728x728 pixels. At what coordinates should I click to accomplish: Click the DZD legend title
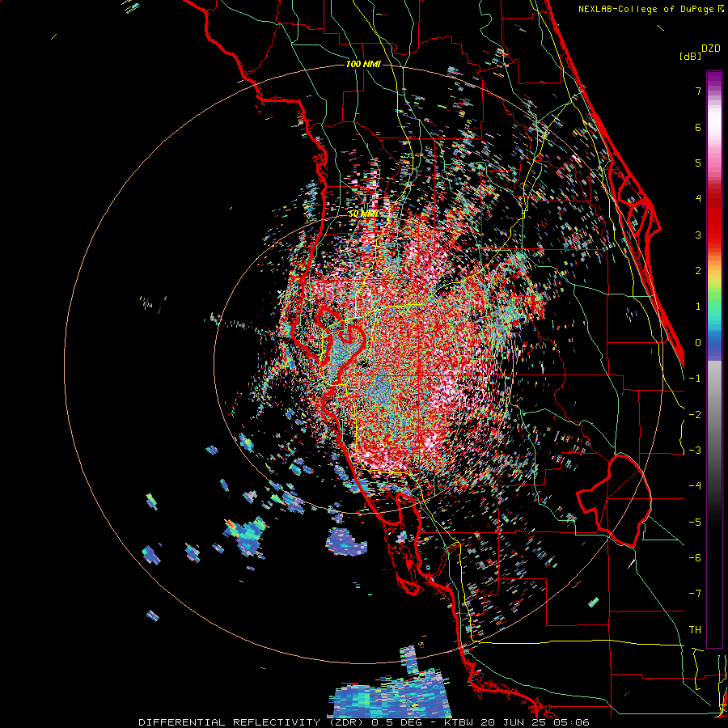coord(711,49)
